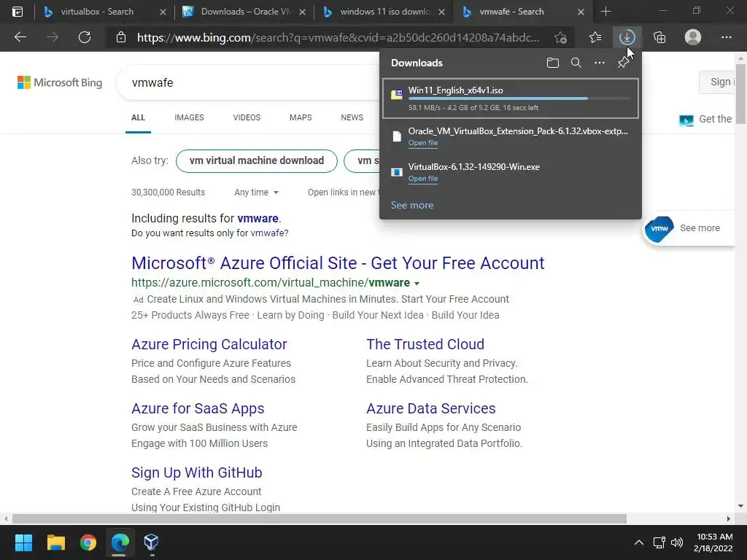Click the vmware corrected results link
The height and width of the screenshot is (560, 747).
click(258, 219)
